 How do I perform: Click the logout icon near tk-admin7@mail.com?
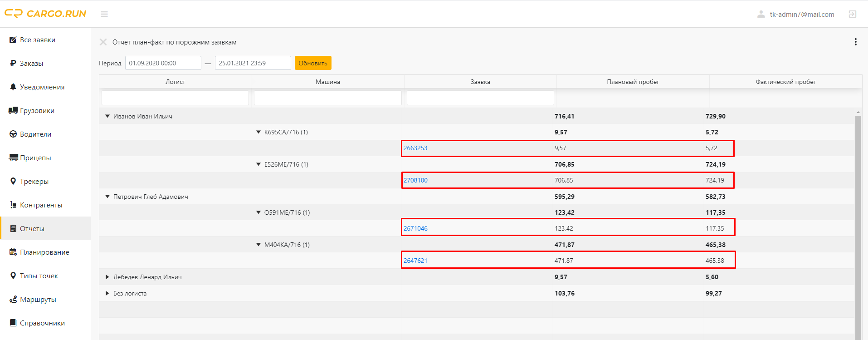pyautogui.click(x=853, y=14)
